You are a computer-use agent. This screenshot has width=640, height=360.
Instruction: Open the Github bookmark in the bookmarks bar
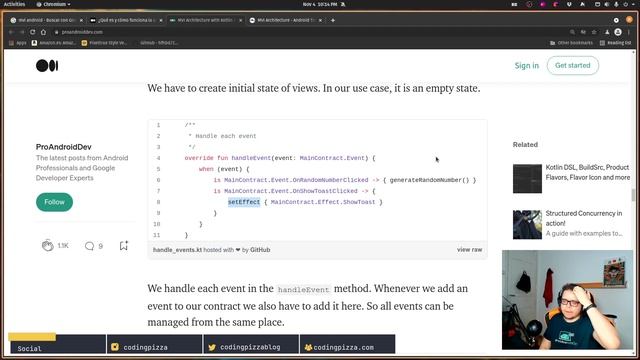159,43
